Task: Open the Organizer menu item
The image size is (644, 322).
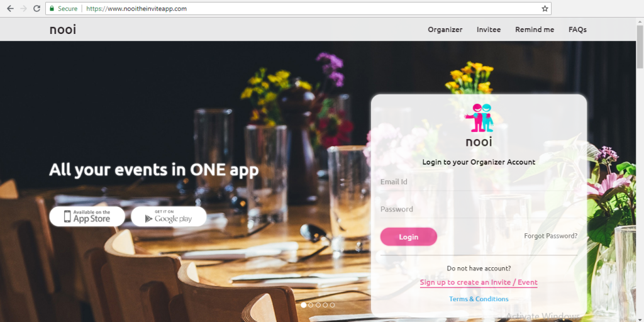Action: click(x=445, y=30)
